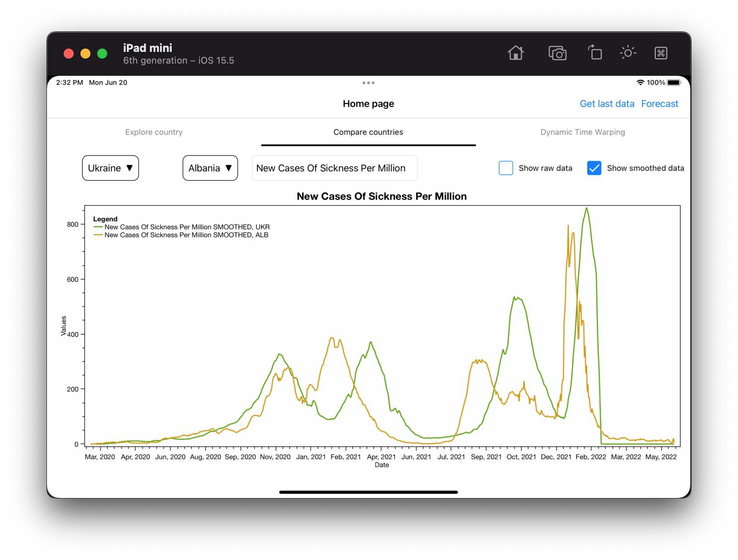
Task: Tap the three-dot multitasking indicator
Action: pyautogui.click(x=369, y=83)
